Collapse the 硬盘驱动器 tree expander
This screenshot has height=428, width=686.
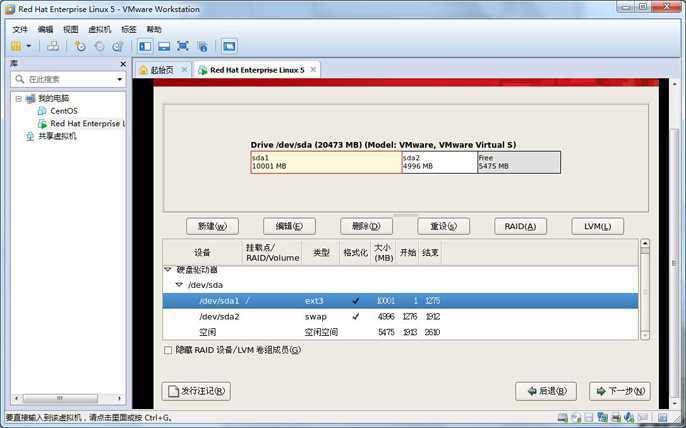pyautogui.click(x=168, y=270)
